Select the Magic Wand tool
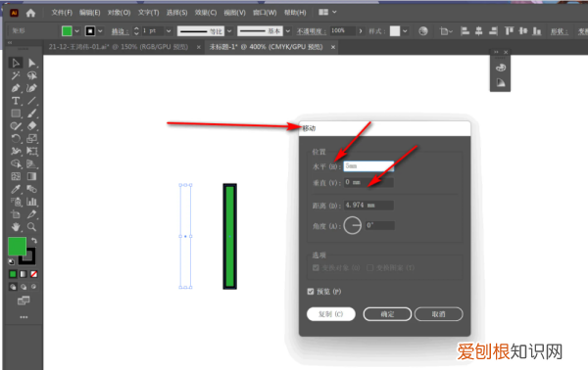Image resolution: width=588 pixels, height=370 pixels. pos(16,75)
